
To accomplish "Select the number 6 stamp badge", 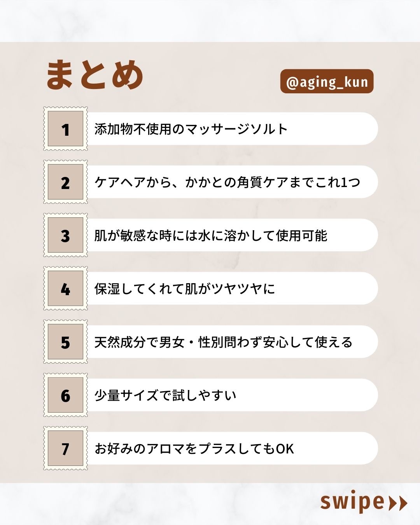I will coord(65,395).
